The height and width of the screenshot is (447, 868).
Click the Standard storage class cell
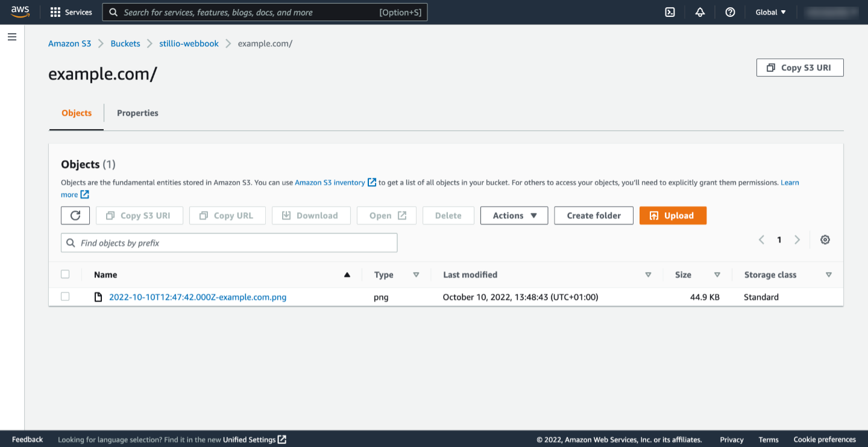pos(761,297)
